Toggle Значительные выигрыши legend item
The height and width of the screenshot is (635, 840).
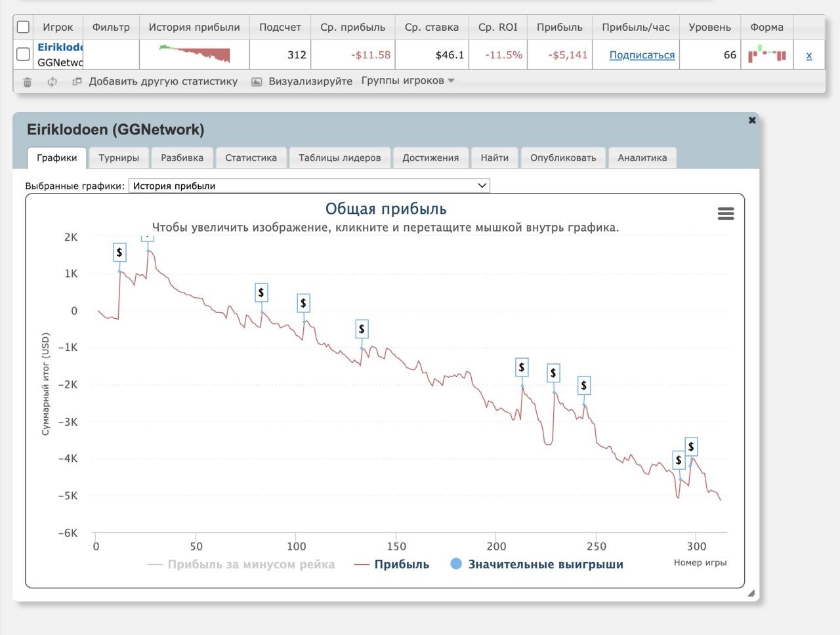tap(536, 564)
